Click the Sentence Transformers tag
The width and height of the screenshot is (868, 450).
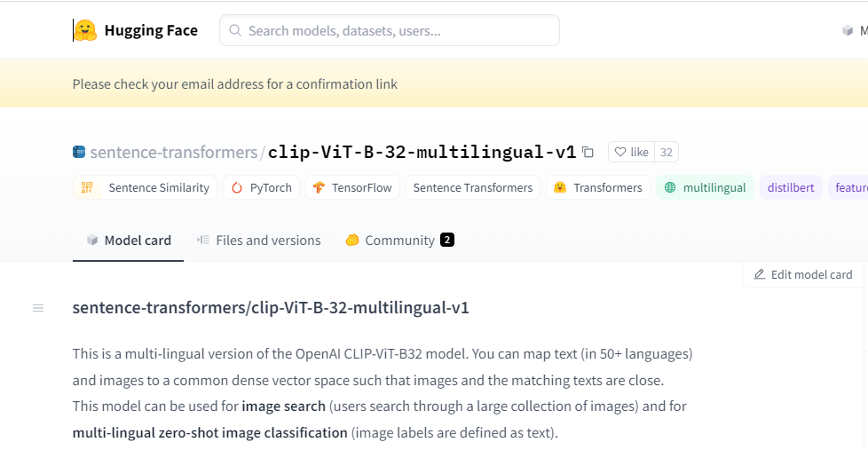point(473,187)
